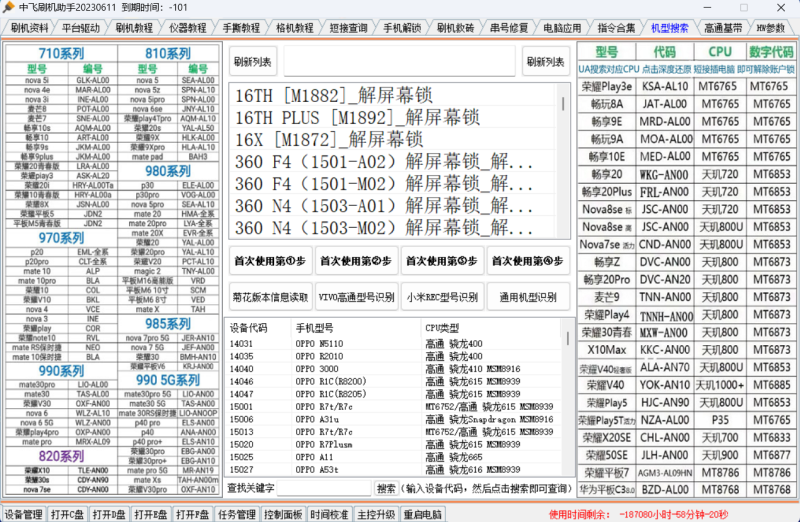Click 首次使用第①步 button
The height and width of the screenshot is (522, 800).
tap(270, 261)
